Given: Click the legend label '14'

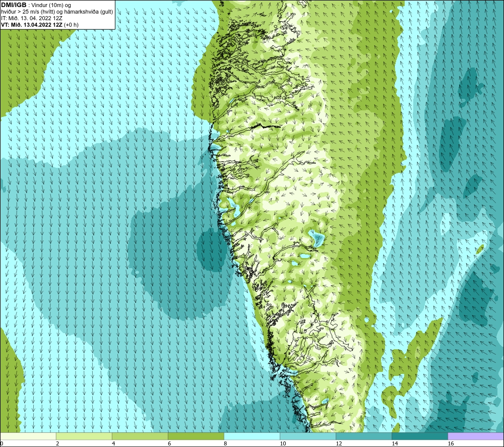Looking at the screenshot, I should 395,443.
